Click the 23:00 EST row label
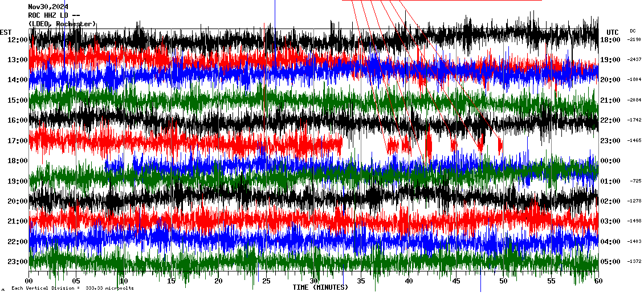644x296 pixels. tap(18, 262)
